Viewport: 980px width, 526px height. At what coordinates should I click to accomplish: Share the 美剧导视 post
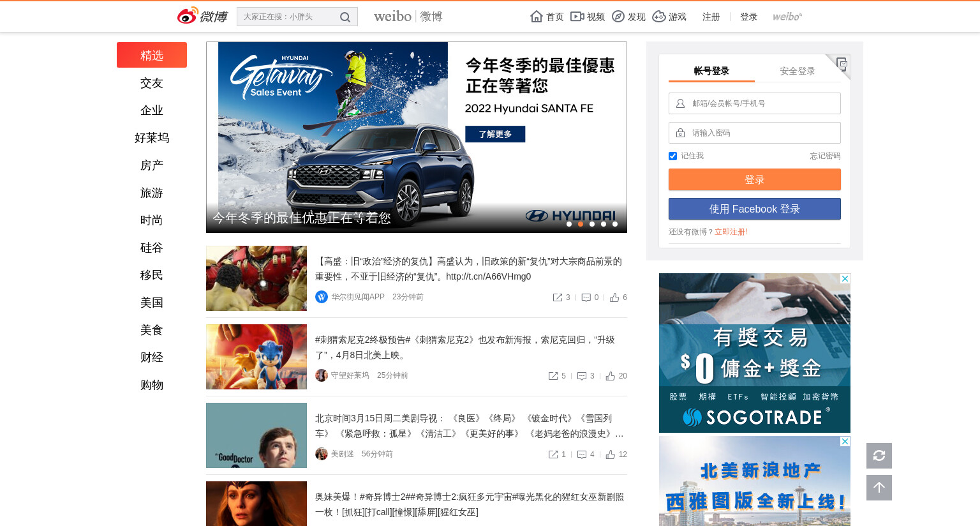click(553, 455)
